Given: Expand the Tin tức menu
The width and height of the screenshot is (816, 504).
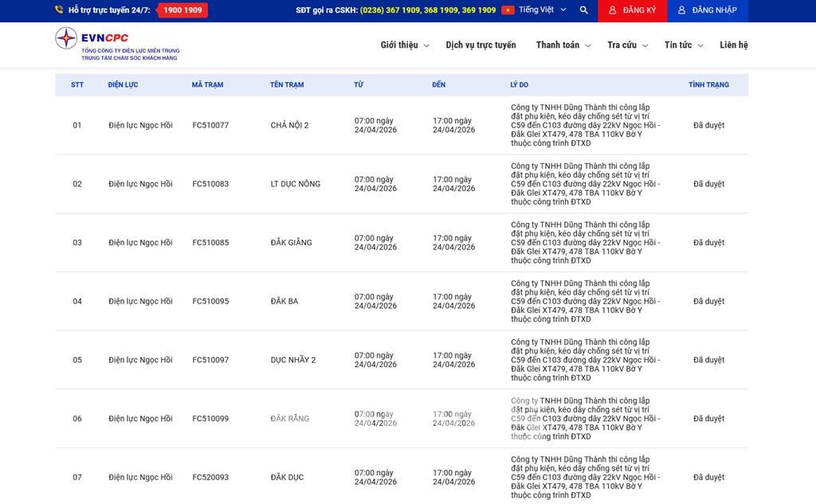Looking at the screenshot, I should [684, 45].
